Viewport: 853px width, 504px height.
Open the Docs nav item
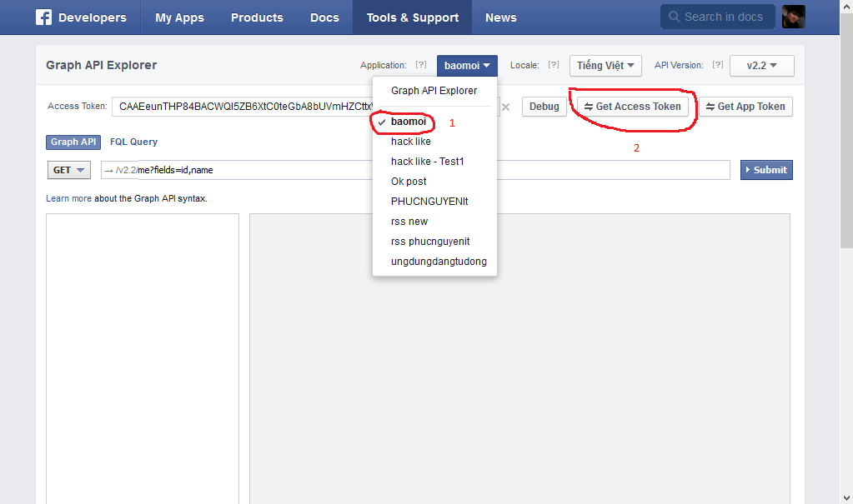click(324, 17)
